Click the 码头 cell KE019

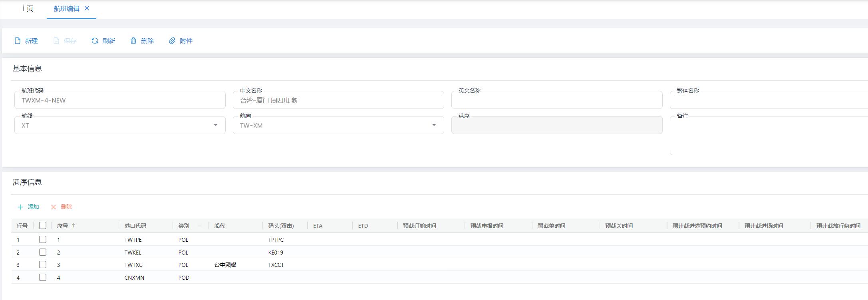pyautogui.click(x=276, y=253)
